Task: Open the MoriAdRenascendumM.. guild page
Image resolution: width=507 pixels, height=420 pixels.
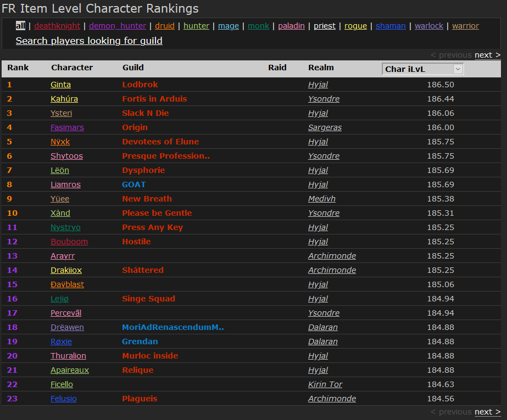Action: (173, 327)
